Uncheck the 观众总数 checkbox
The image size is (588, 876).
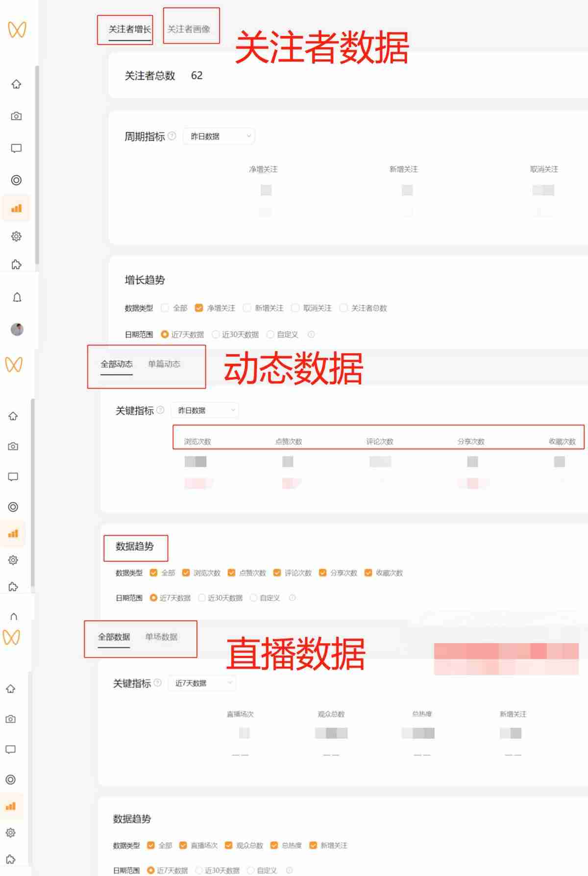228,845
